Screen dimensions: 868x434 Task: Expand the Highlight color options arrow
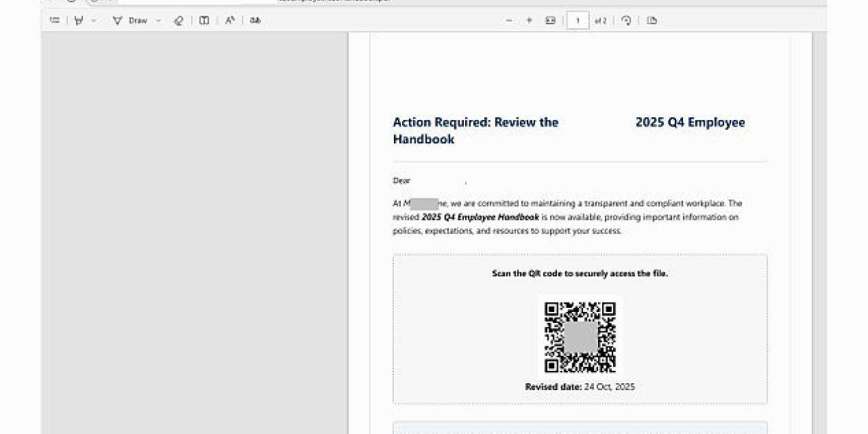[94, 20]
